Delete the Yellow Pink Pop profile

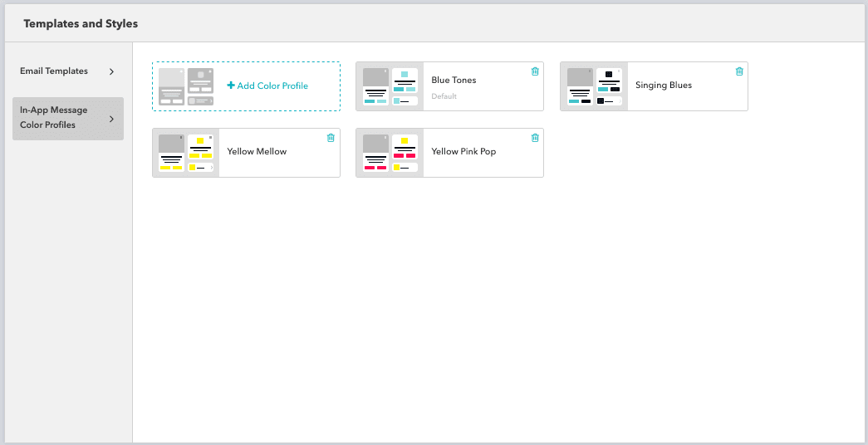(x=535, y=138)
